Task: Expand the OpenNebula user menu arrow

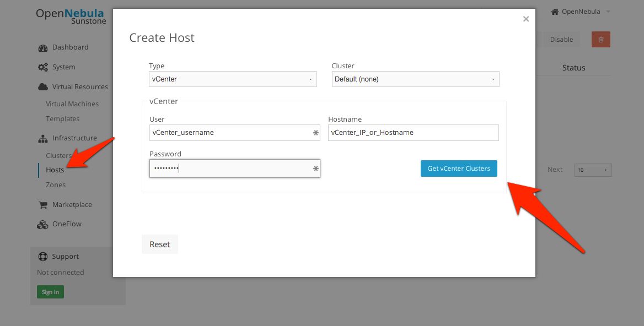Action: (x=608, y=12)
